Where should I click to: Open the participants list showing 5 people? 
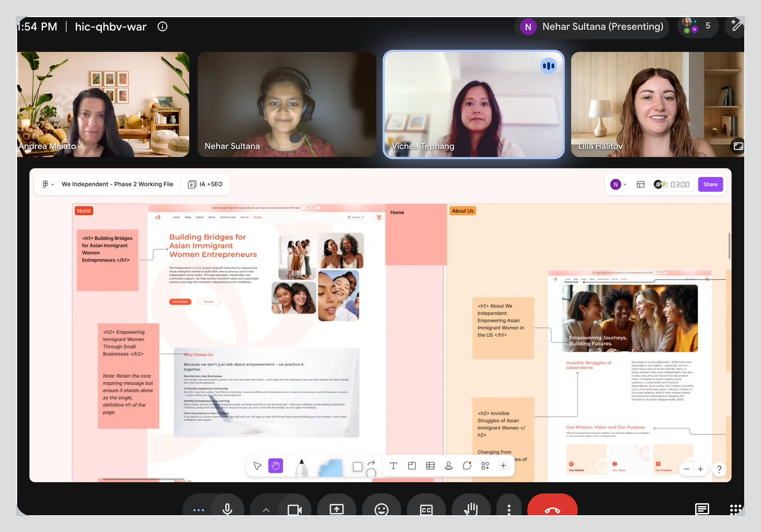click(x=698, y=26)
